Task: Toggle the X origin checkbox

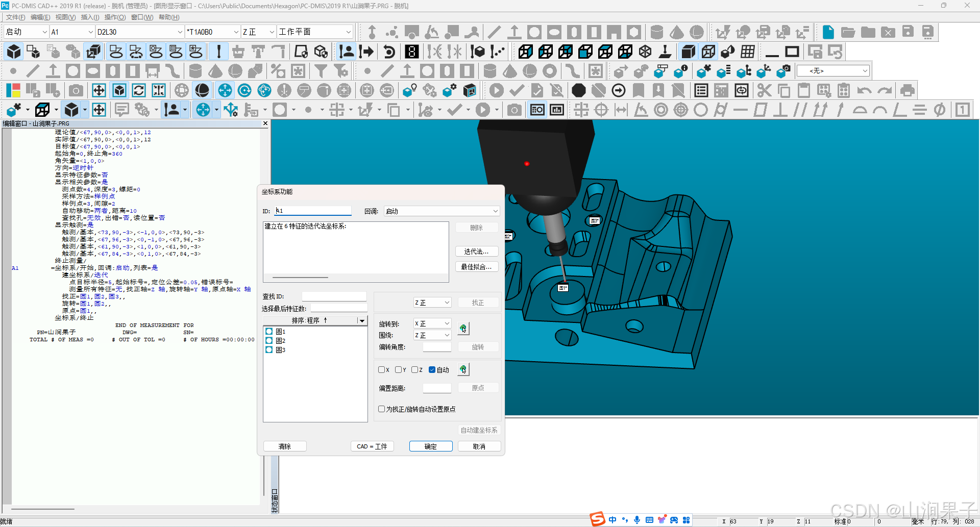Action: pos(381,370)
